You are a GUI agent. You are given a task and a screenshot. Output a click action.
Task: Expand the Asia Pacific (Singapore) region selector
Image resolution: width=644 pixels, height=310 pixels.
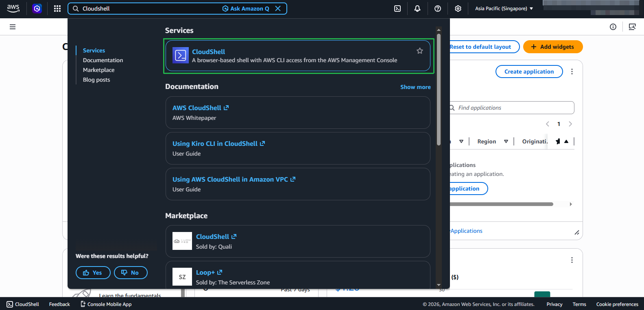(x=504, y=9)
